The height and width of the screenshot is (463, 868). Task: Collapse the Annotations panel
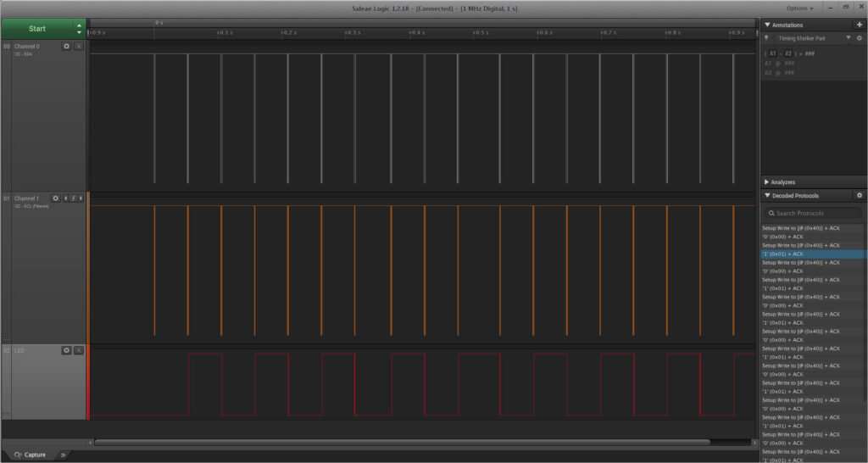767,25
